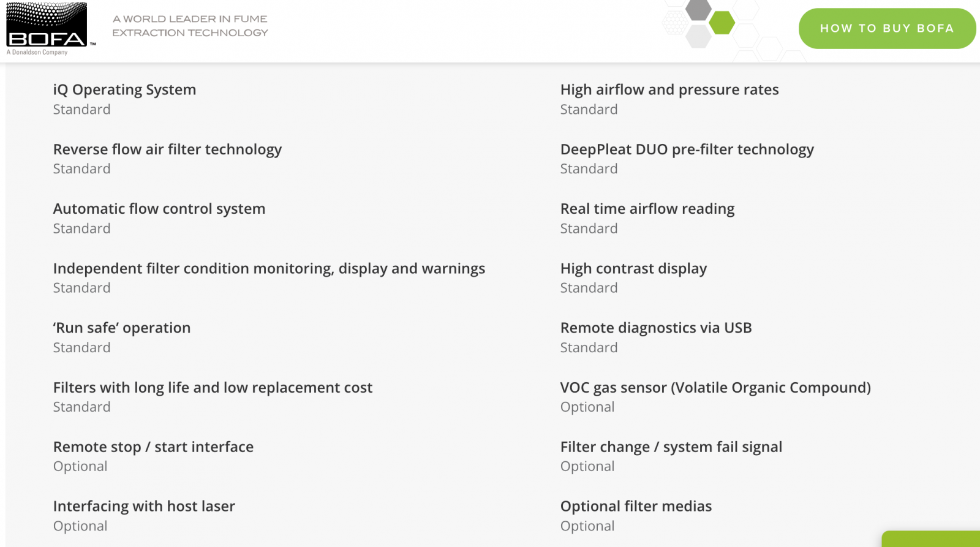Click DeepPleat DUO pre-filter technology text
Screen dimensions: 980x547
(687, 149)
